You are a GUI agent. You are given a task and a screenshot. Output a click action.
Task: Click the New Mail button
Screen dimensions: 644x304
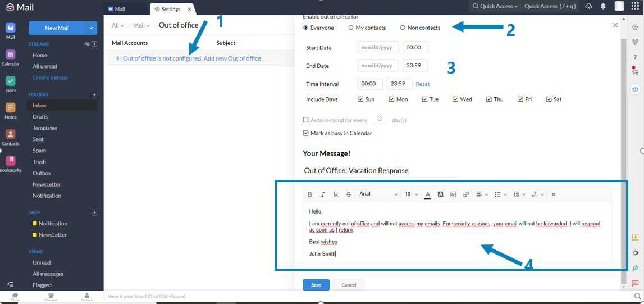tap(57, 28)
